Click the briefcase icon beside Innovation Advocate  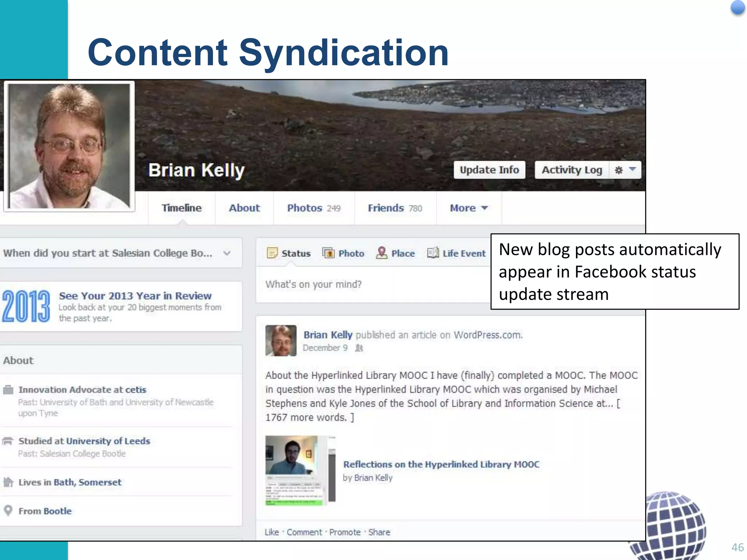[x=8, y=390]
